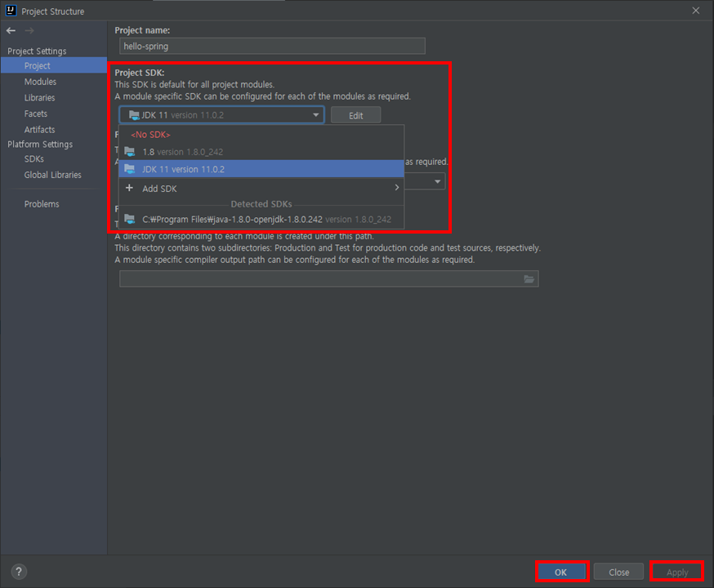Click the folder browse icon in output path field
Screen dimensions: 714x588
529,279
